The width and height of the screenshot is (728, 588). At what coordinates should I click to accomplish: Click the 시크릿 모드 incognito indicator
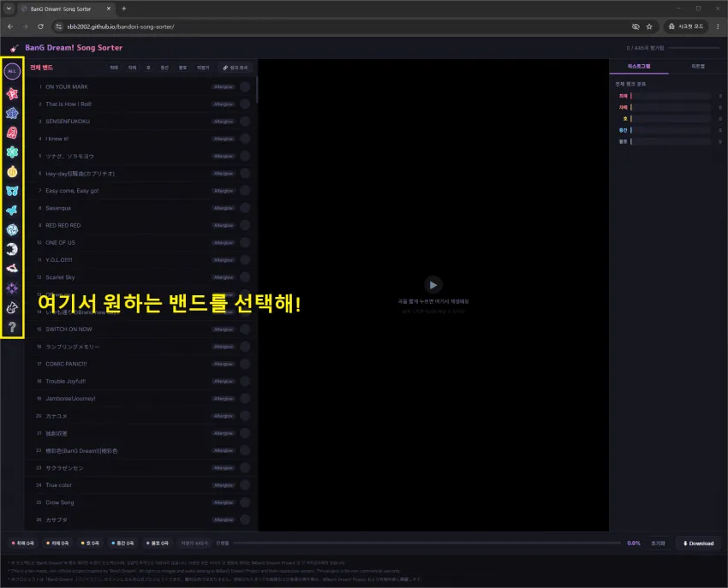(686, 27)
